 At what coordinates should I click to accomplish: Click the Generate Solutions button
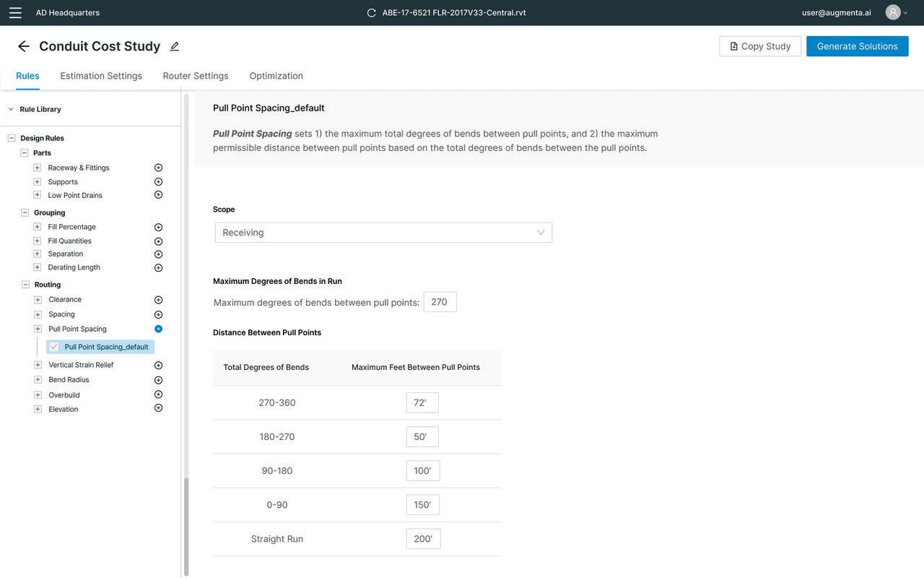point(857,46)
